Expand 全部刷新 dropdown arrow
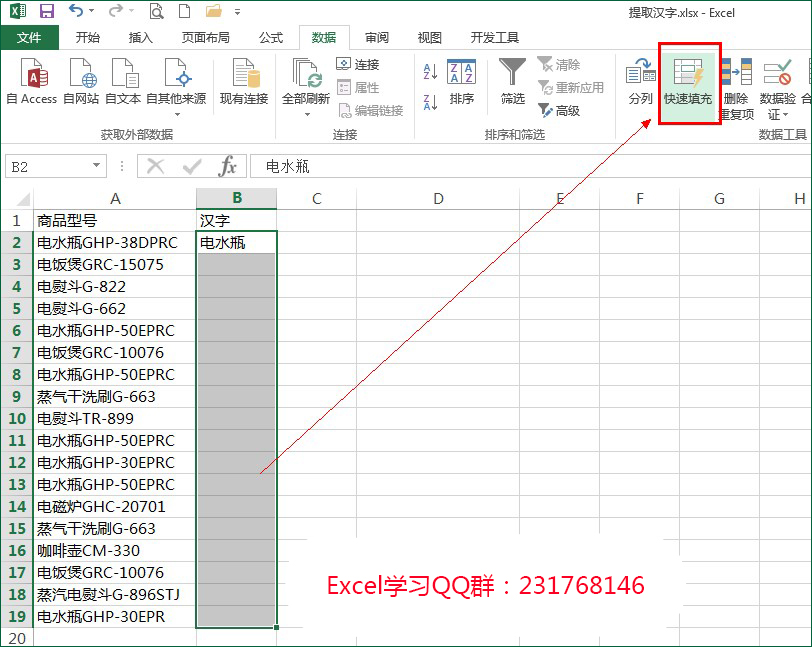Screen dimensions: 812x647 307,114
